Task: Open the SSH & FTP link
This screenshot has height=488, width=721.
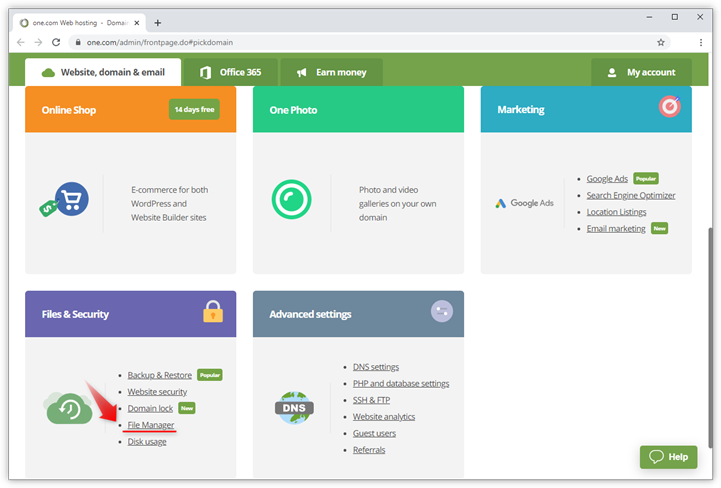Action: pos(372,400)
